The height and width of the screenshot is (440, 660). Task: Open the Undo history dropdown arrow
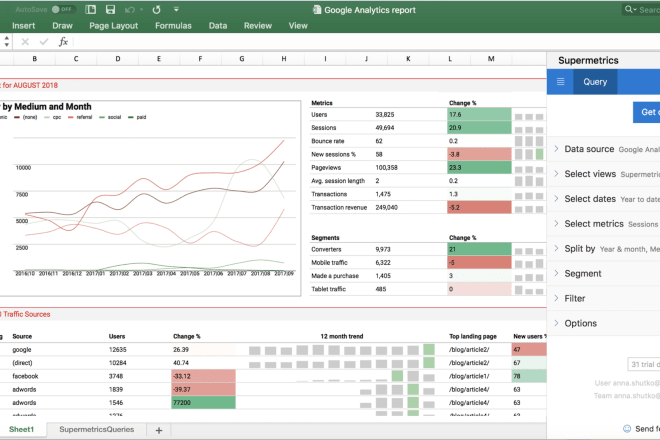[x=141, y=9]
